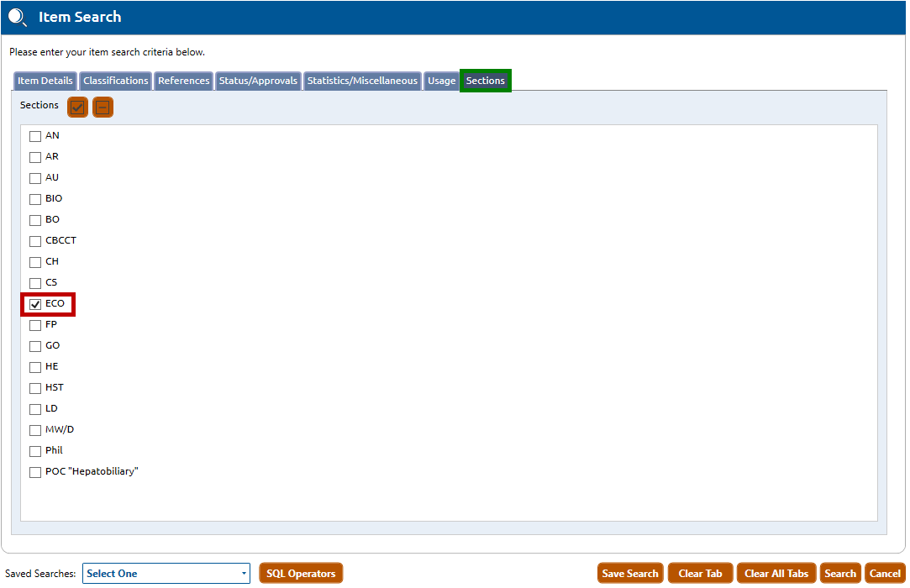The height and width of the screenshot is (588, 910).
Task: Run the query with the Search button
Action: coord(840,574)
